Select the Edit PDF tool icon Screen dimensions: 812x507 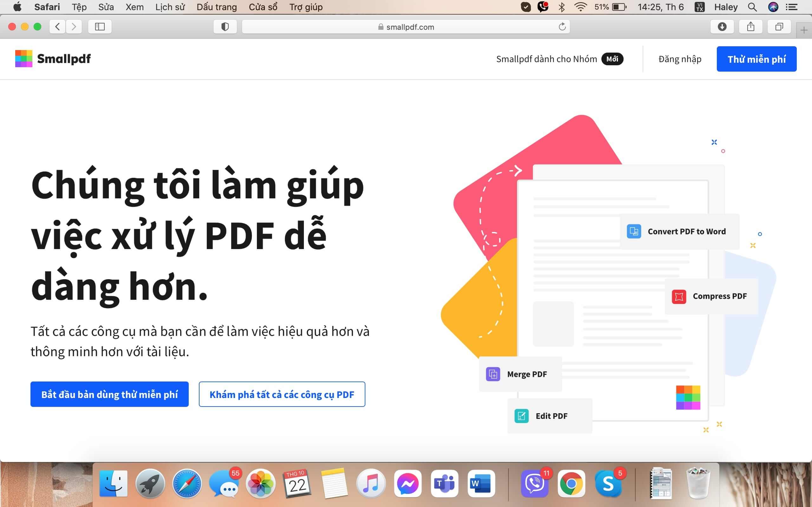pos(521,416)
